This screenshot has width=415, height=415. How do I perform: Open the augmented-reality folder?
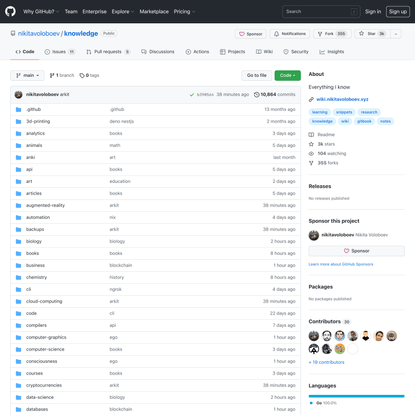pos(45,205)
